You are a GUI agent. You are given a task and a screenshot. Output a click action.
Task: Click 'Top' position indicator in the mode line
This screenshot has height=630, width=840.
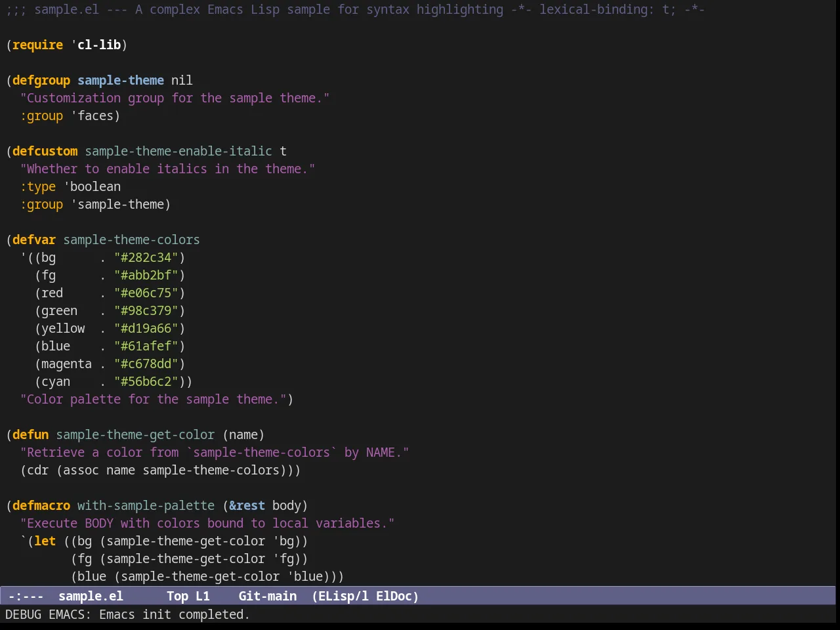pos(178,596)
